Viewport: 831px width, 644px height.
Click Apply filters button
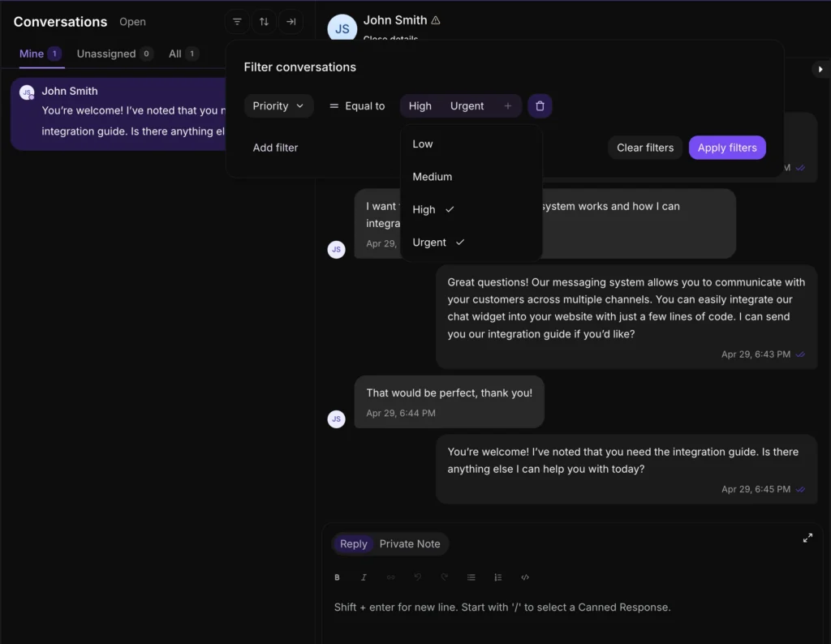point(726,148)
